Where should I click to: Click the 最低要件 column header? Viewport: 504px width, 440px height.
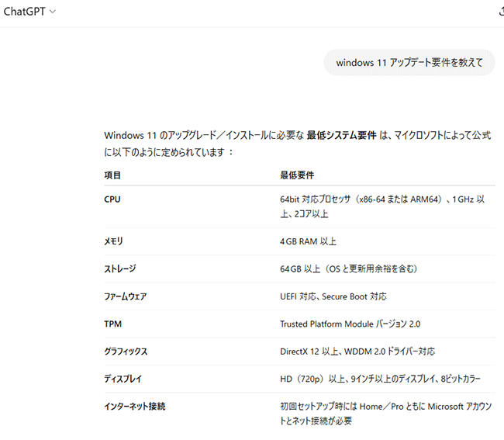(297, 175)
